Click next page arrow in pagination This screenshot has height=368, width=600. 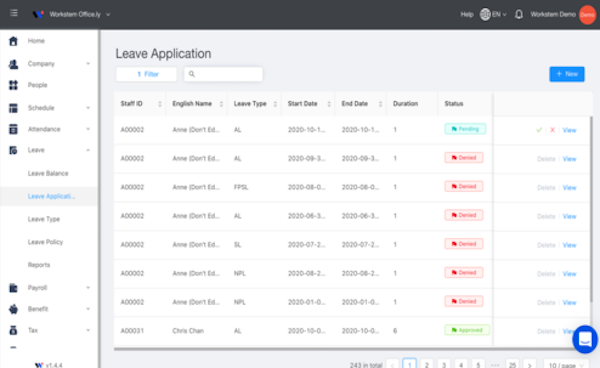[x=530, y=365]
